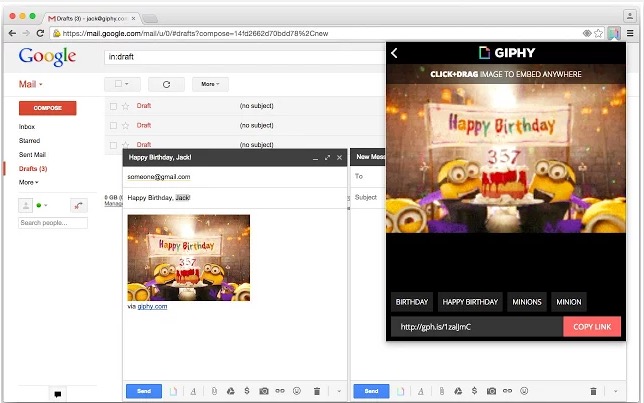Click the Giphy short link text field

click(x=477, y=327)
